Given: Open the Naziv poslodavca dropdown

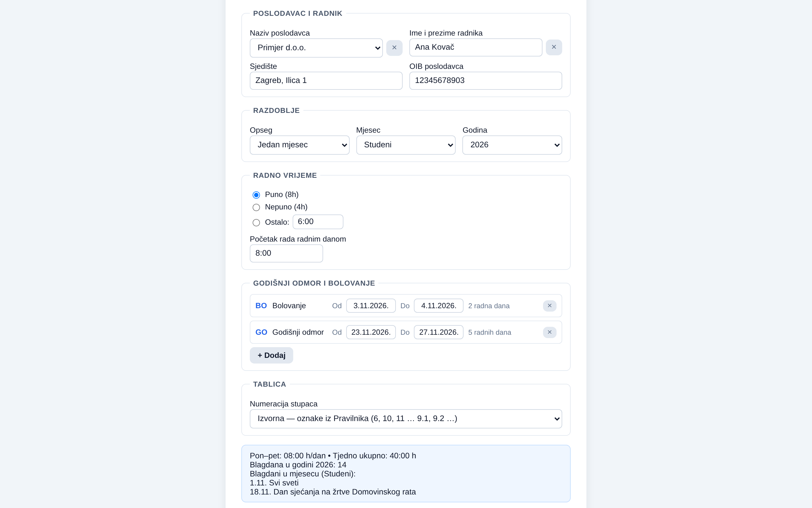Looking at the screenshot, I should pyautogui.click(x=316, y=48).
